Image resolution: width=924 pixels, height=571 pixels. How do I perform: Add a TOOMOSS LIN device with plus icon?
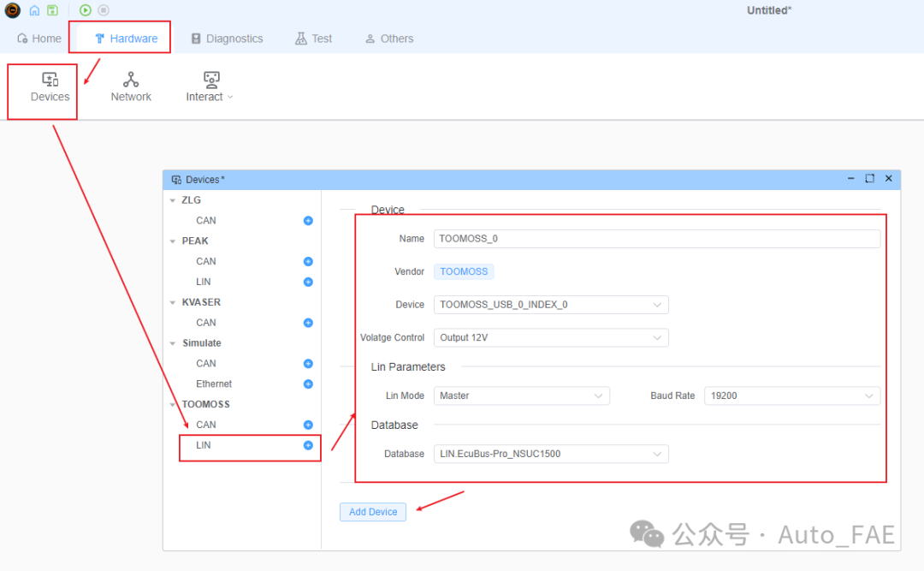(x=308, y=445)
